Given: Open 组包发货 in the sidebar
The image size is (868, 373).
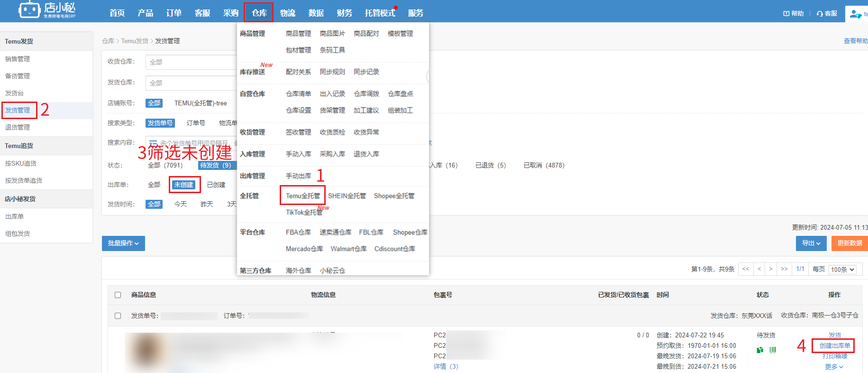Looking at the screenshot, I should coord(18,233).
